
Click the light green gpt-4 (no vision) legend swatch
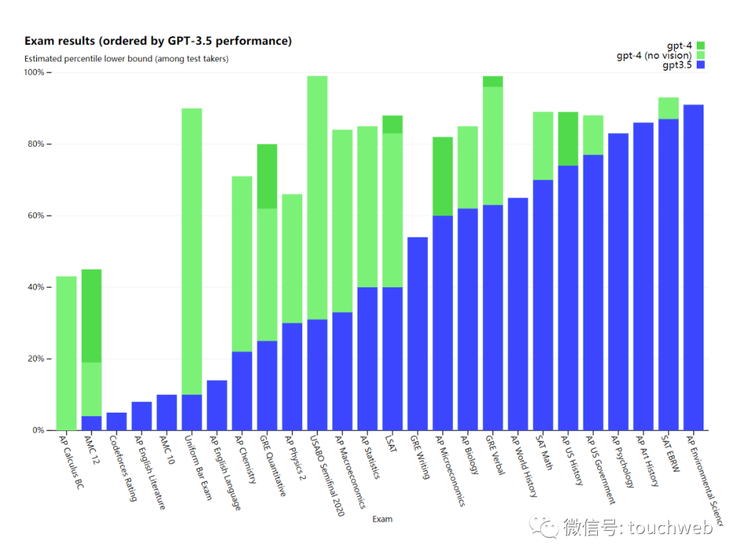(700, 55)
